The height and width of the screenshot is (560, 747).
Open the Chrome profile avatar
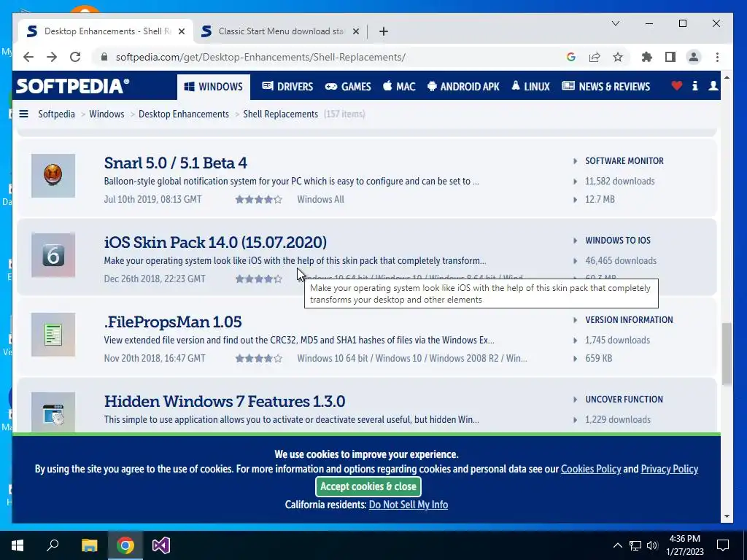(x=694, y=57)
